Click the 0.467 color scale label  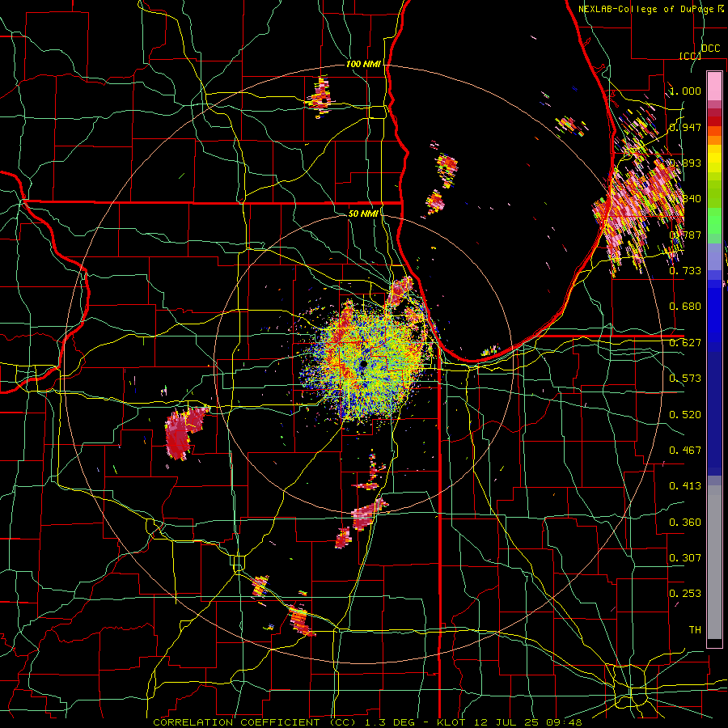[x=685, y=451]
